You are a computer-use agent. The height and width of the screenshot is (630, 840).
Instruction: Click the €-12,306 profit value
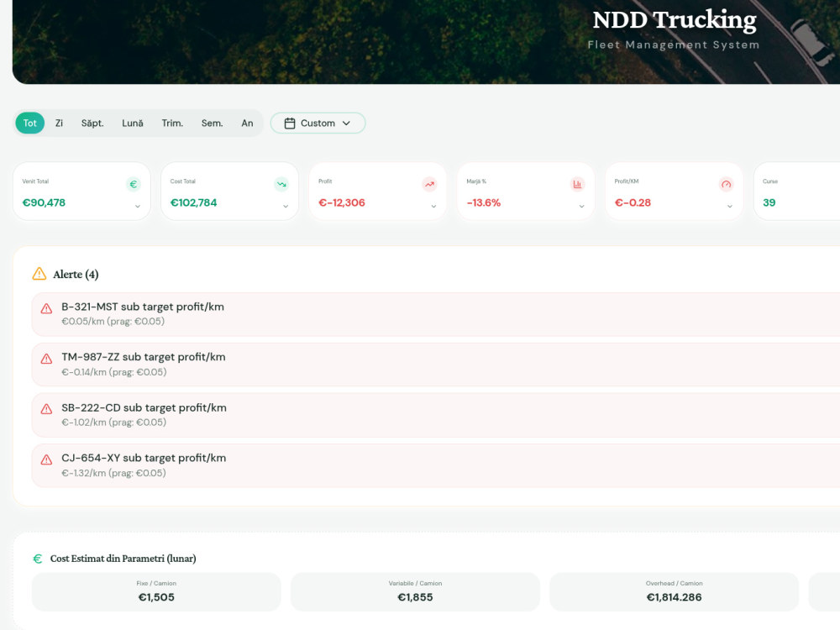point(342,203)
